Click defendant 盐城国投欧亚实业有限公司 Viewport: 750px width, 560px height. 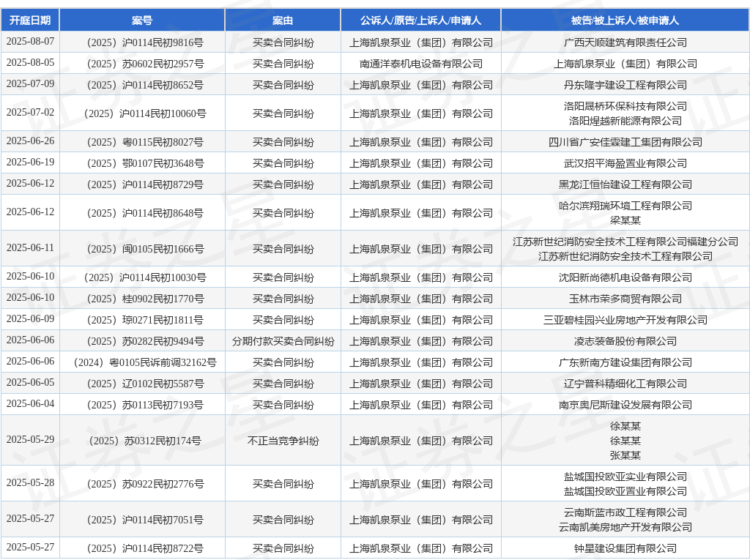click(625, 477)
